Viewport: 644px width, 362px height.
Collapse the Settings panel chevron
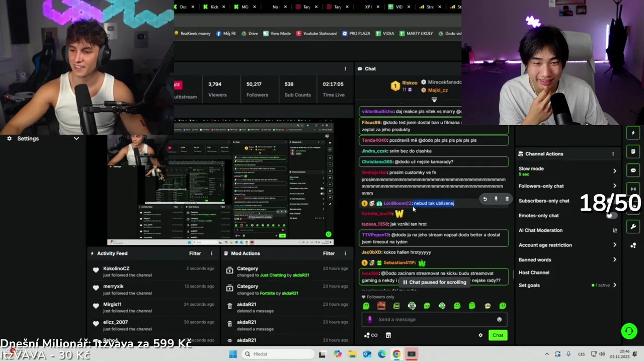76,138
